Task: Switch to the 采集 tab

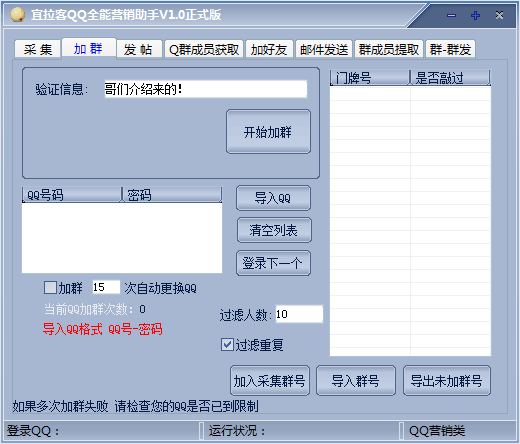Action: (x=38, y=50)
